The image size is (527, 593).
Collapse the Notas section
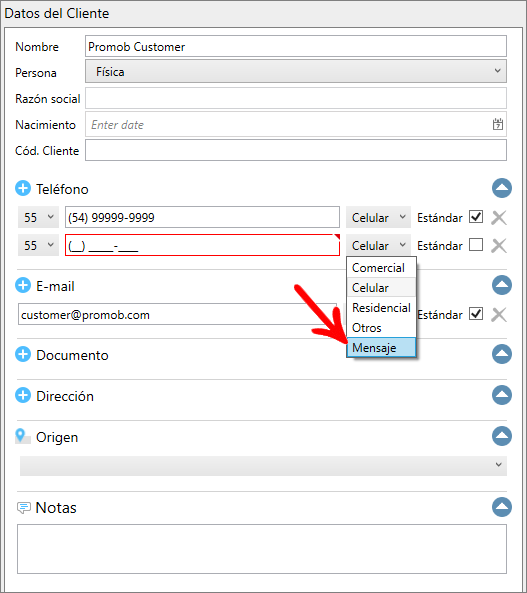coord(502,507)
